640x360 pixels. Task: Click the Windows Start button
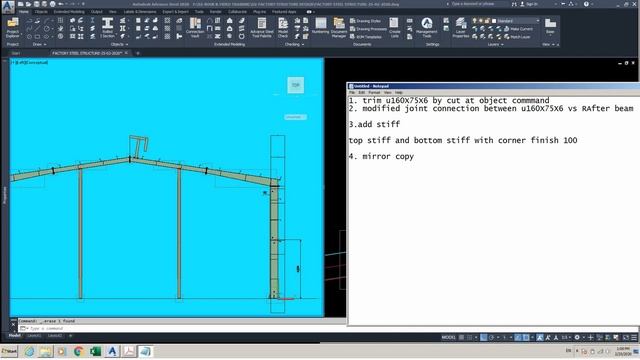tap(9, 351)
